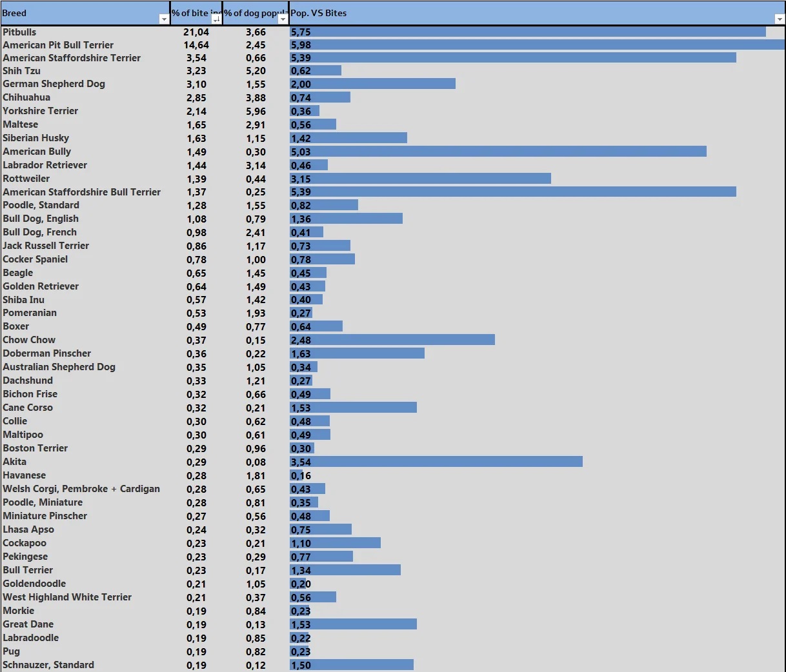Viewport: 786px width, 672px height.
Task: Open the % of dog population filter dropdown
Action: (283, 19)
